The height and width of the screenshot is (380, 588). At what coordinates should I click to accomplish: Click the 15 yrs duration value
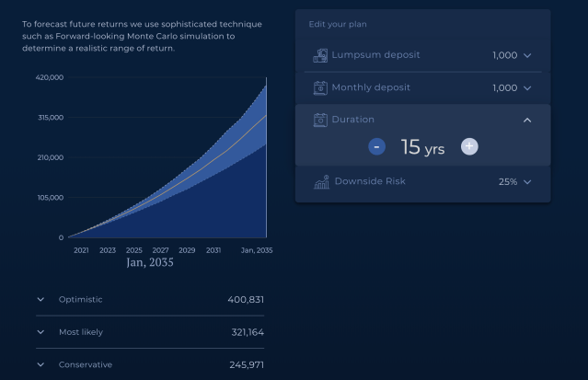coord(422,147)
